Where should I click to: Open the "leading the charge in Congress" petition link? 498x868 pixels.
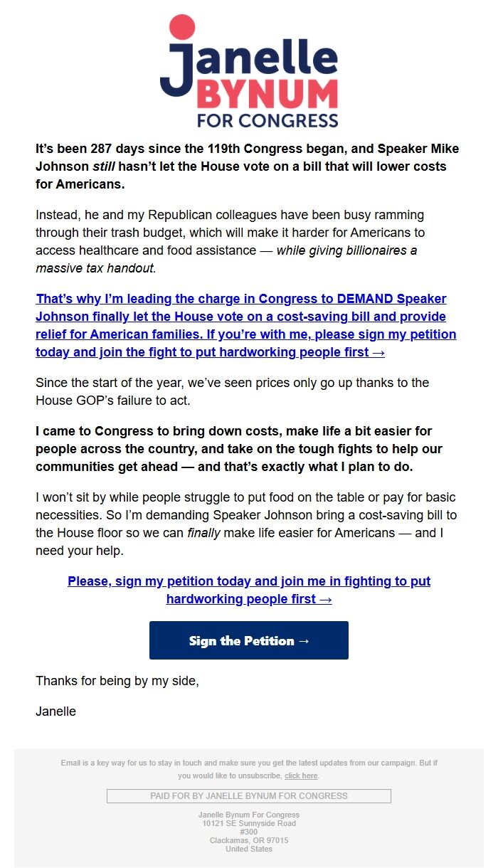tap(245, 325)
